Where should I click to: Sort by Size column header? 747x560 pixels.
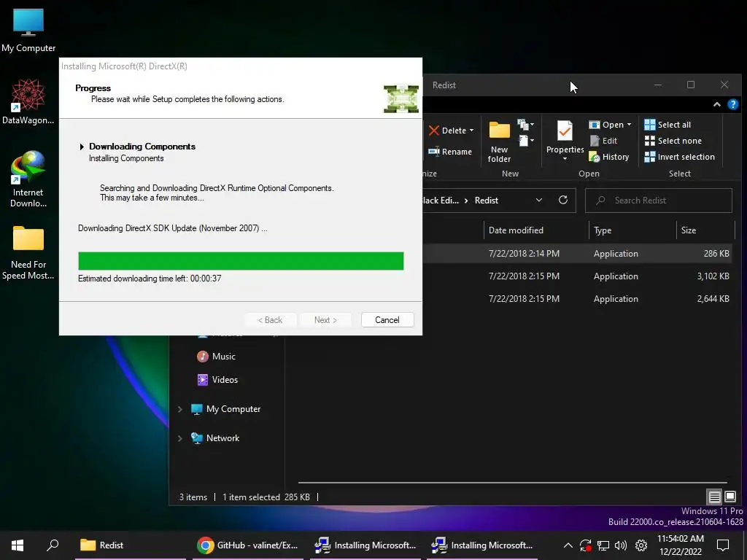tap(705, 230)
